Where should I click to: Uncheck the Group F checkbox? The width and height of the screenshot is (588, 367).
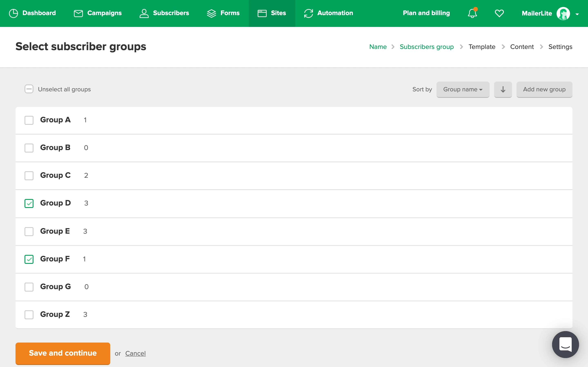click(29, 259)
